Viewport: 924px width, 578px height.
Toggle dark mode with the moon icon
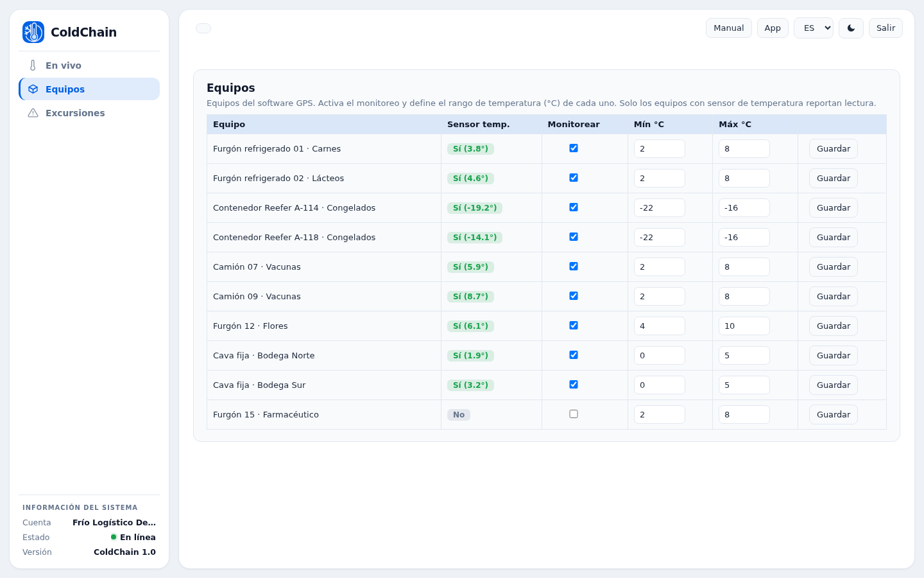851,28
